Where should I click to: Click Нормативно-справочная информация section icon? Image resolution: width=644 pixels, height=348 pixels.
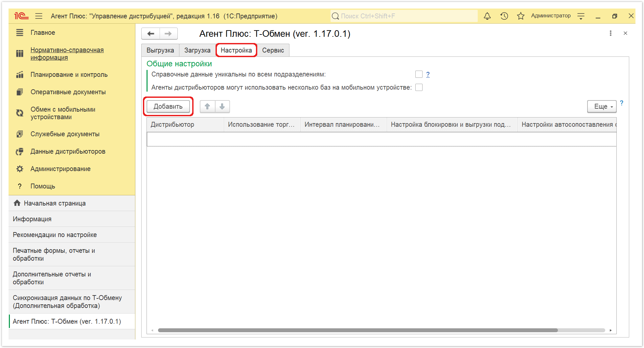(x=20, y=54)
